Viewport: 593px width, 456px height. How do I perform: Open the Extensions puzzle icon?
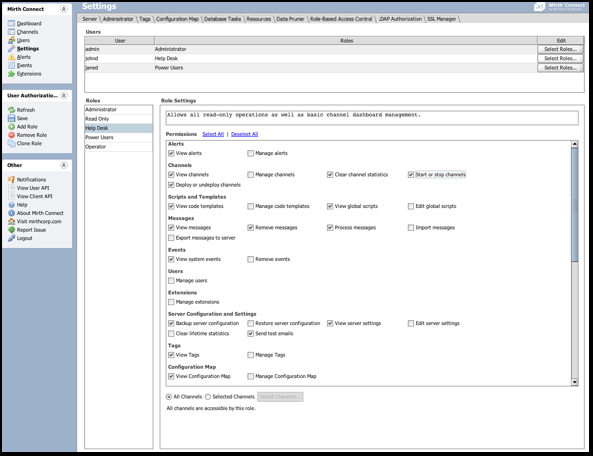click(x=11, y=74)
